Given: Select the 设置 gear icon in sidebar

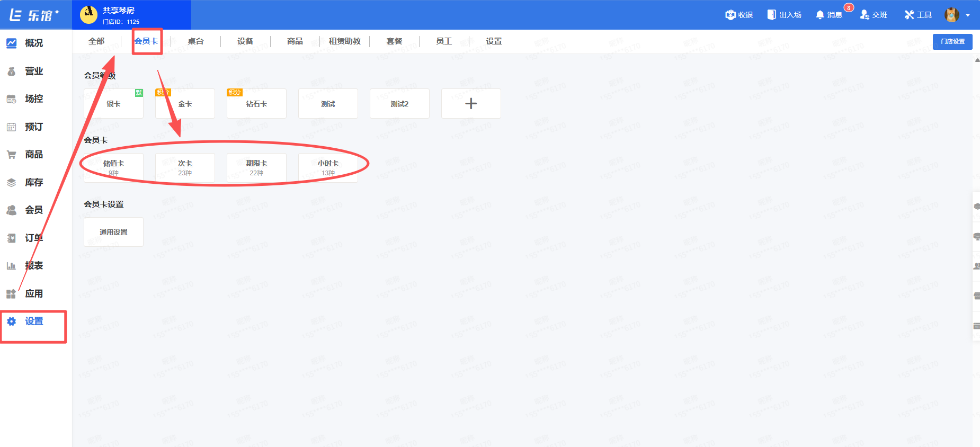Looking at the screenshot, I should (12, 321).
